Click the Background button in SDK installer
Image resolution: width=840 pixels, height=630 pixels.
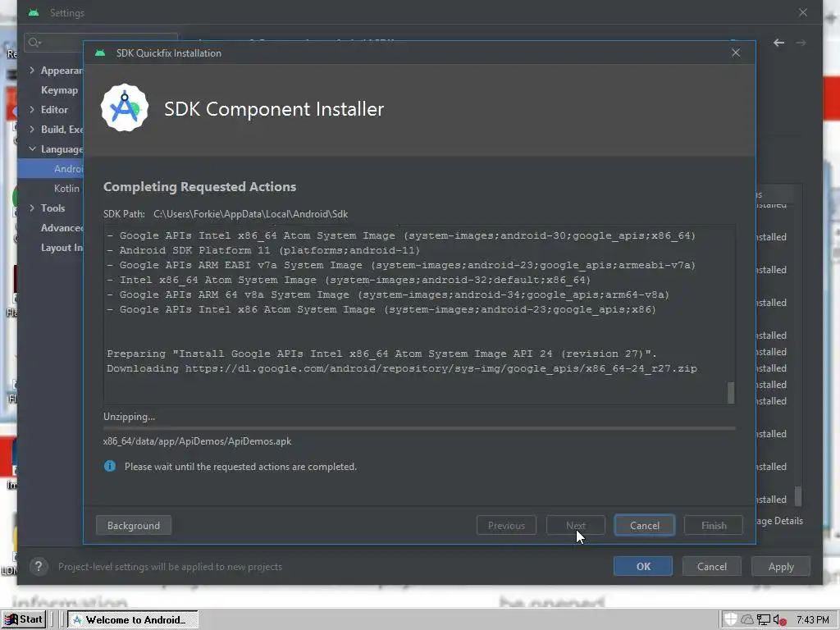coord(134,526)
